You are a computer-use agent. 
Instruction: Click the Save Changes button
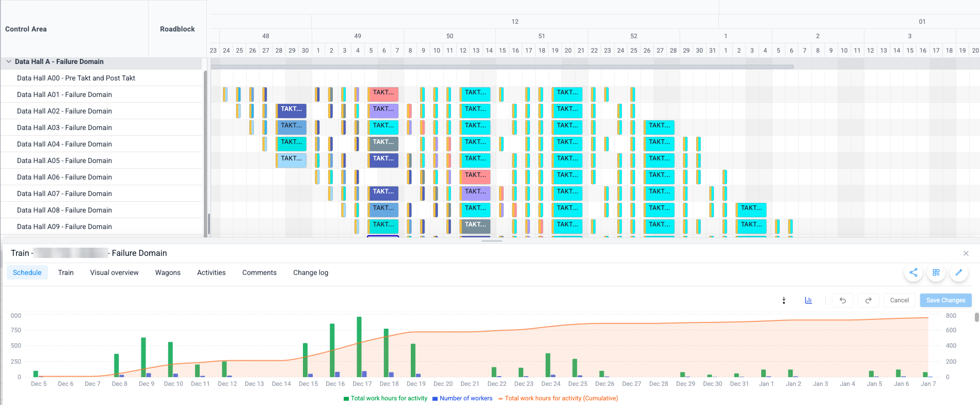pos(946,300)
